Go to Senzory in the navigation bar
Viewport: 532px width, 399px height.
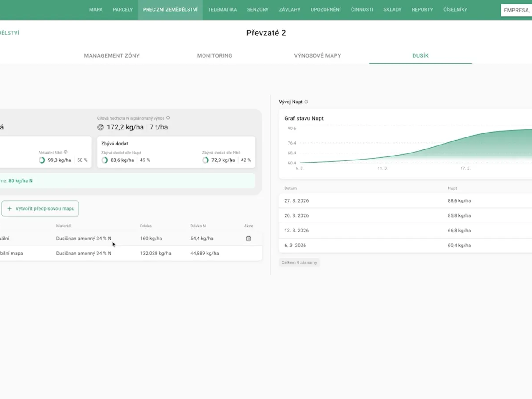coord(258,9)
